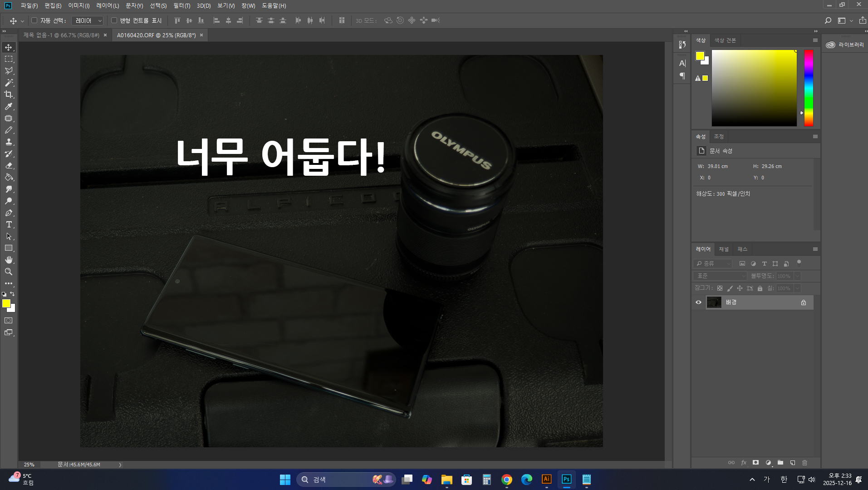This screenshot has width=868, height=490.
Task: Expand the status bar info arrow
Action: pyautogui.click(x=120, y=465)
